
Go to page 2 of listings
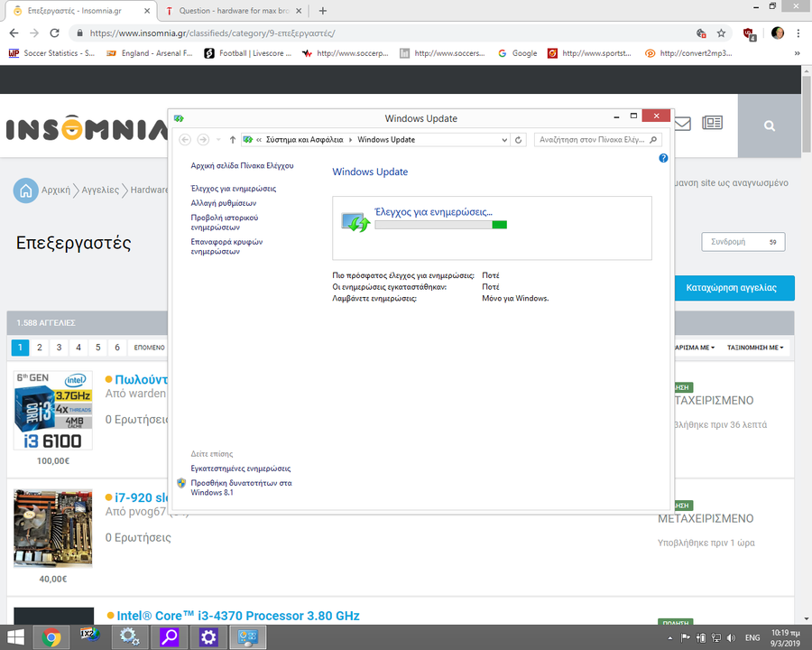40,348
